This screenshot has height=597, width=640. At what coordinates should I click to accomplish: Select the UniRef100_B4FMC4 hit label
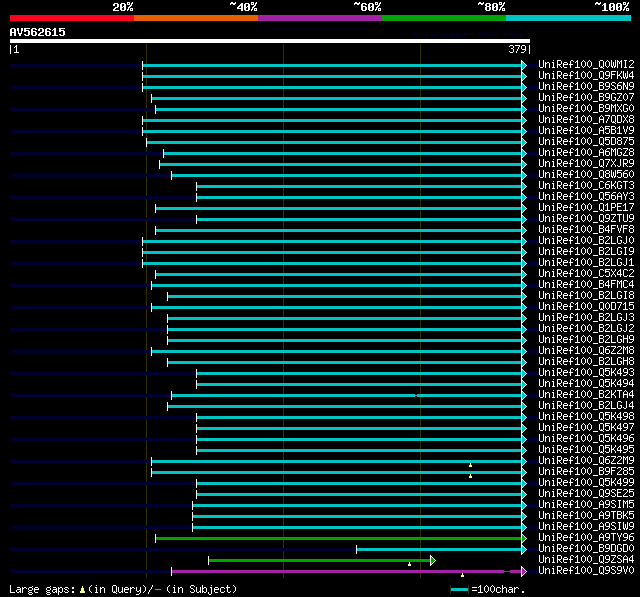pos(586,285)
